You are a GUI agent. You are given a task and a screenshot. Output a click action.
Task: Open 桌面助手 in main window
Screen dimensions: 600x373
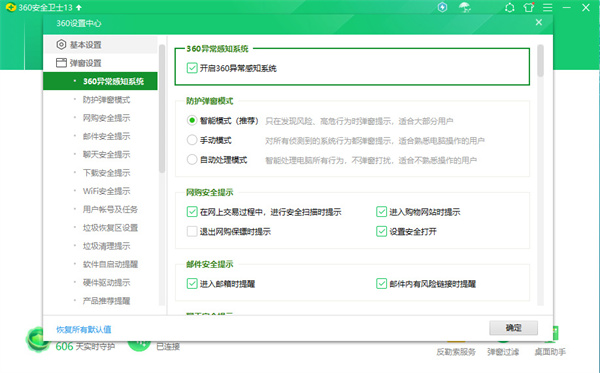point(550,352)
